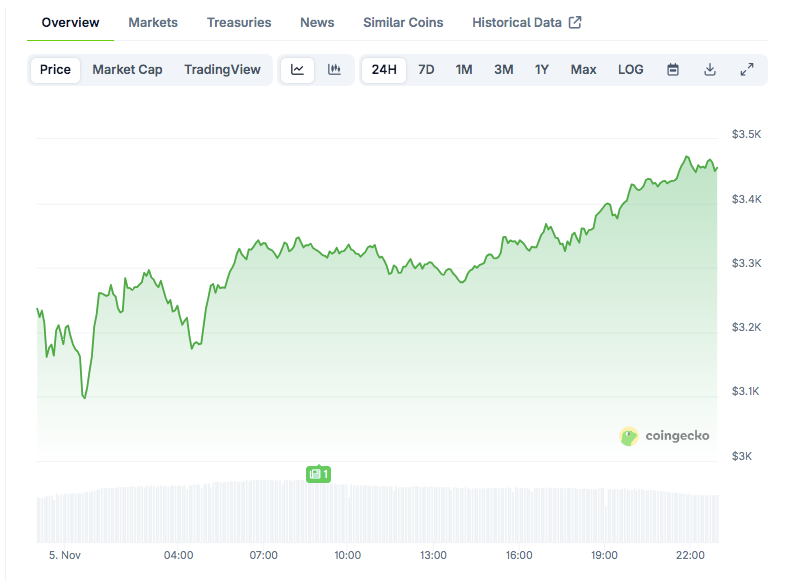Select the Price view toggle
Image resolution: width=787 pixels, height=581 pixels.
tap(56, 70)
